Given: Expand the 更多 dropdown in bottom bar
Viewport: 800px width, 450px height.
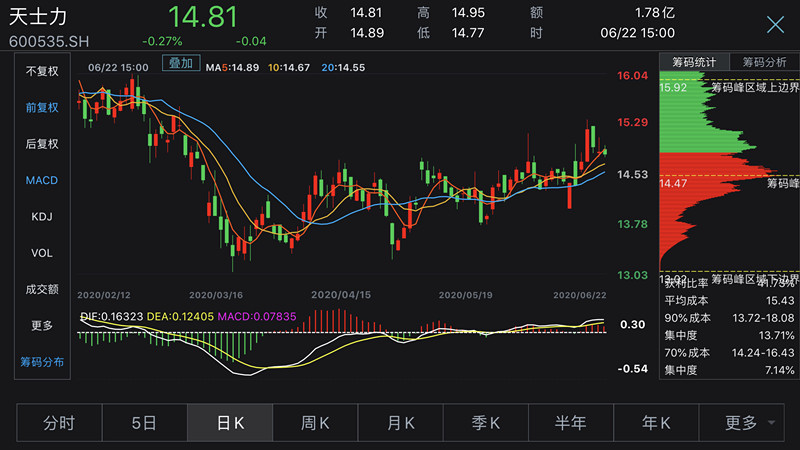Looking at the screenshot, I should (742, 422).
